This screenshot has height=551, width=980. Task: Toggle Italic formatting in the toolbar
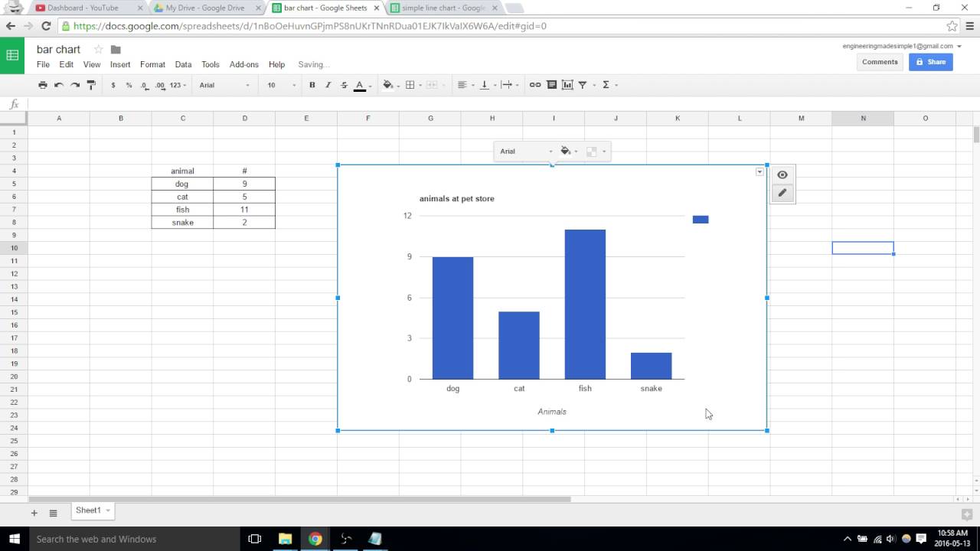[328, 85]
